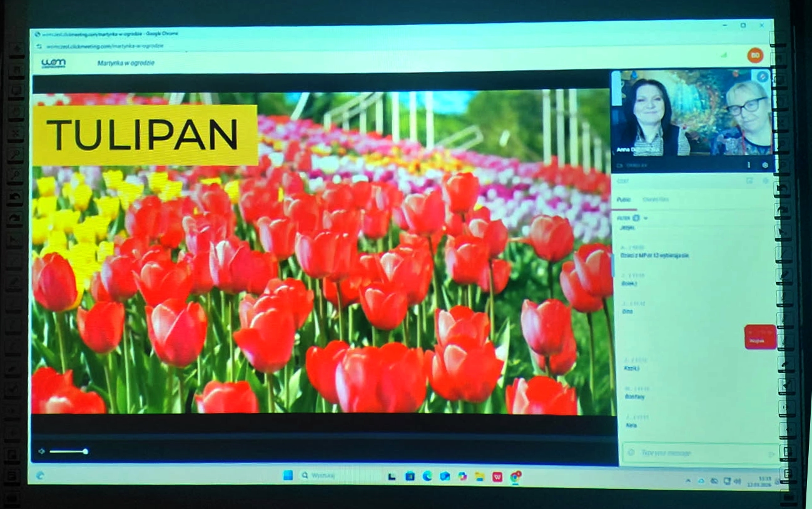The height and width of the screenshot is (509, 812).
Task: Click the chat pop-out icon in header
Action: (x=749, y=181)
